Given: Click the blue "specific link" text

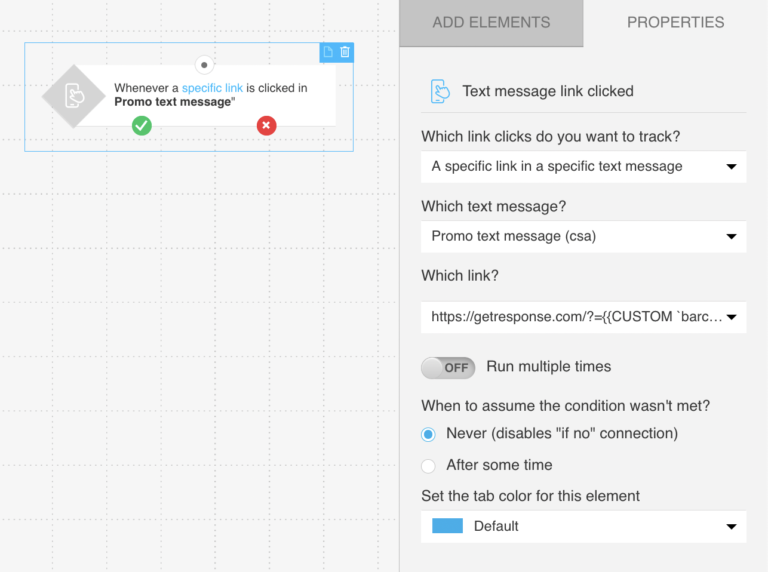Looking at the screenshot, I should coord(212,88).
